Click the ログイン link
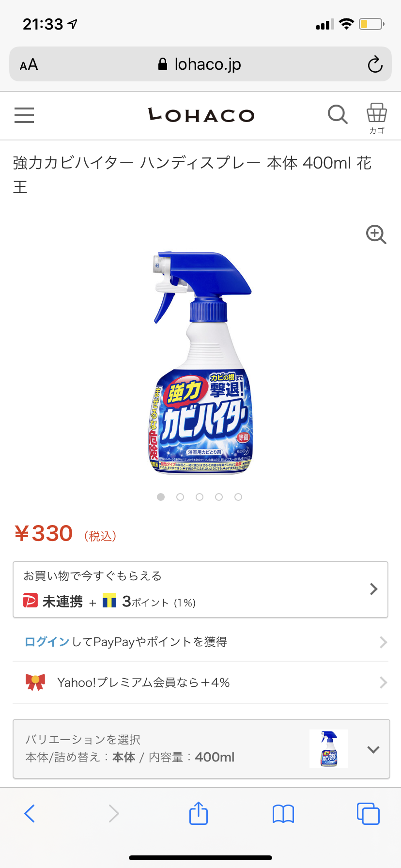This screenshot has height=868, width=401. point(47,642)
